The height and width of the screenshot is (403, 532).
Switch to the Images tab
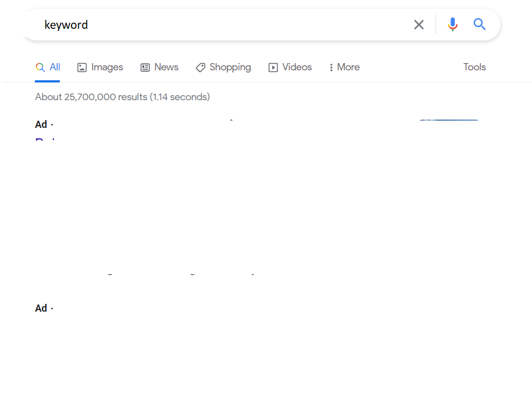coord(100,67)
